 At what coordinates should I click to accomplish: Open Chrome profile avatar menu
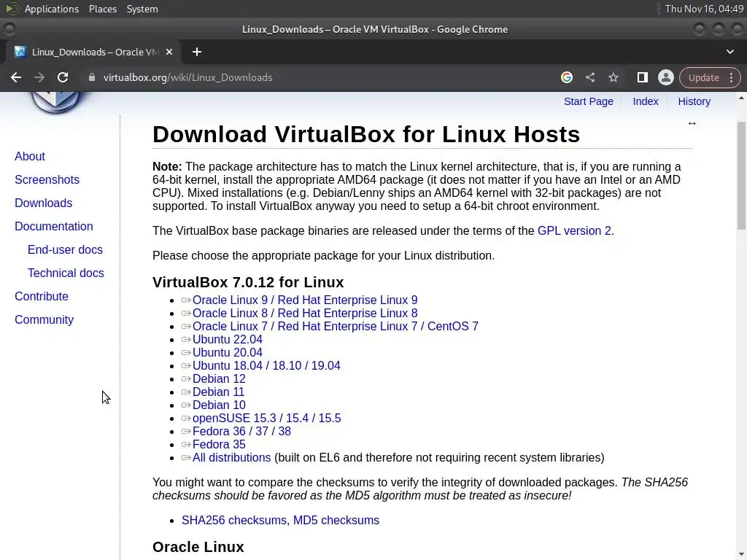[665, 77]
